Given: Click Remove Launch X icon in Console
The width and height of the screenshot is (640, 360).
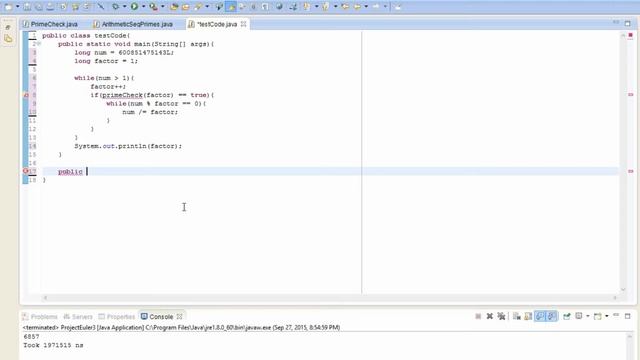Looking at the screenshot, I should tap(489, 316).
